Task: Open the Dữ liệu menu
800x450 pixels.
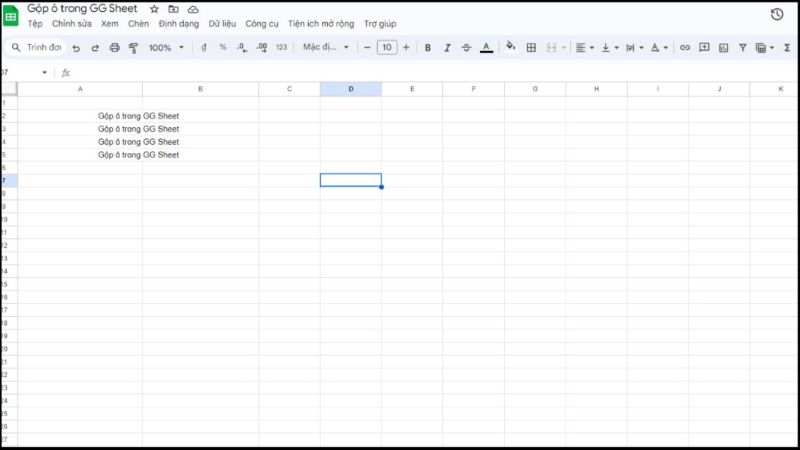Action: click(222, 23)
